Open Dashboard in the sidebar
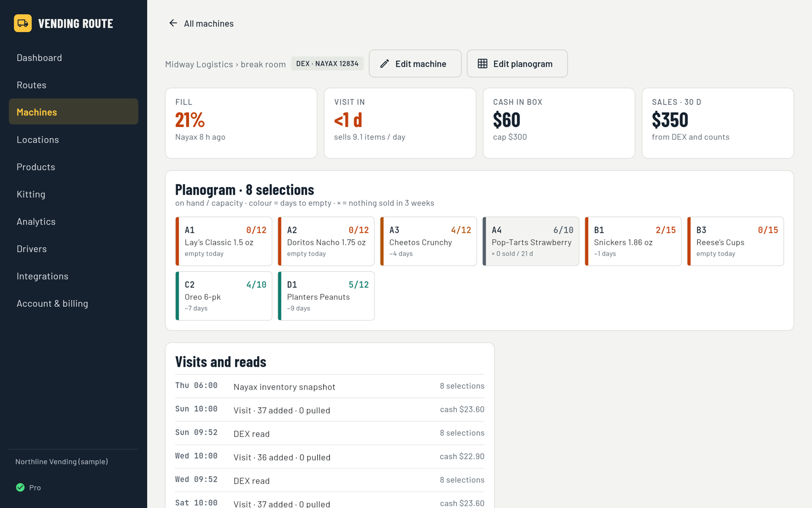This screenshot has height=508, width=812. 74,58
